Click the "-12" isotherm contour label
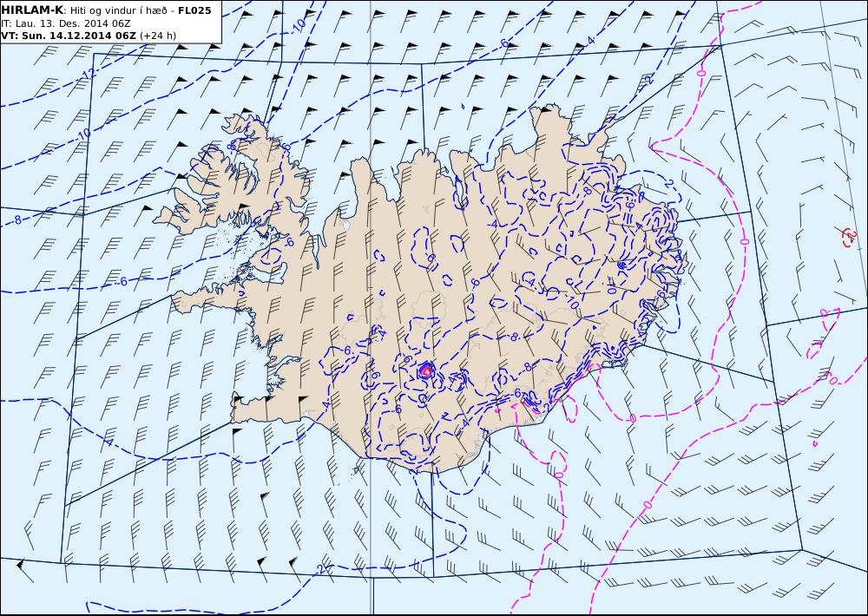Image resolution: width=868 pixels, height=616 pixels. pos(88,74)
